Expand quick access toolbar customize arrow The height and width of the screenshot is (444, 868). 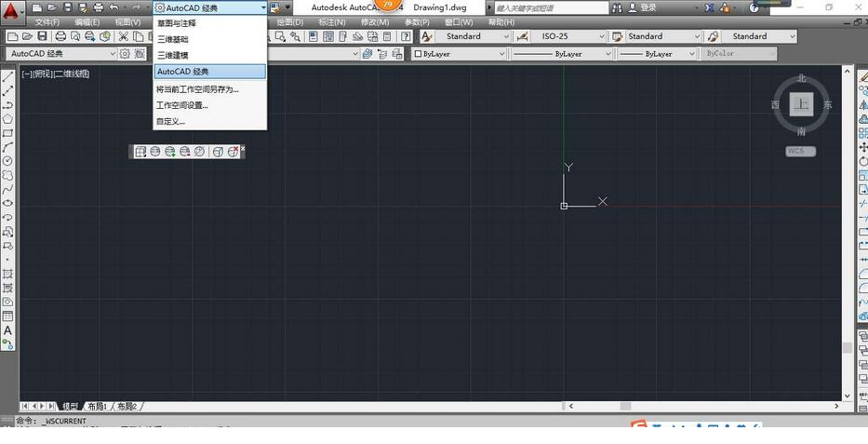pos(287,7)
